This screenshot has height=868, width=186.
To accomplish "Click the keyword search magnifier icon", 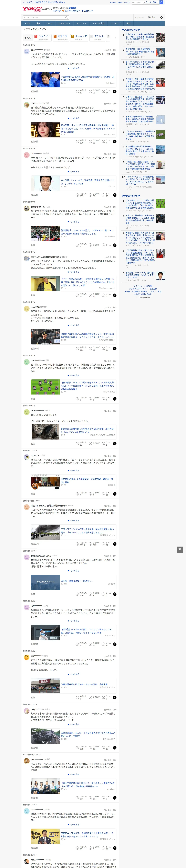I will [x=66, y=18].
